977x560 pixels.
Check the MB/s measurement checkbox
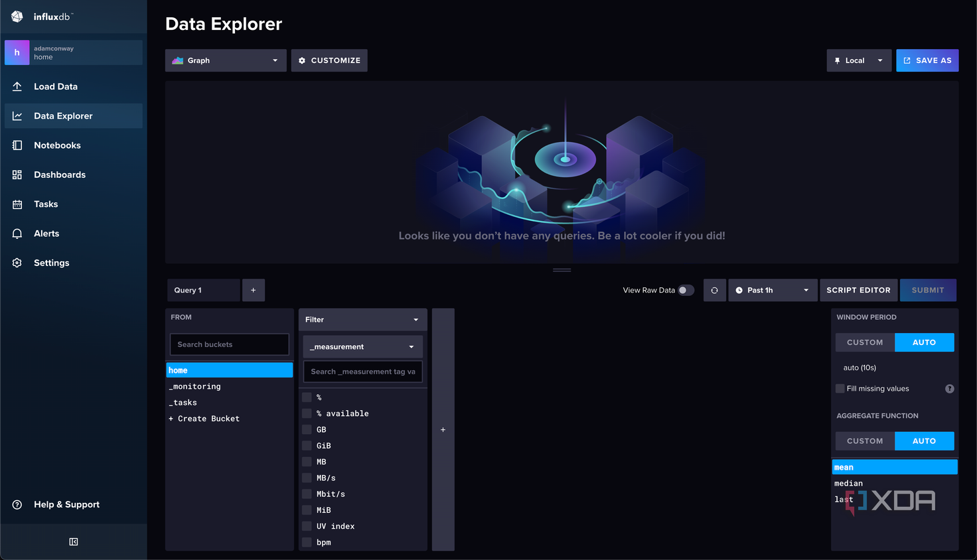coord(307,478)
